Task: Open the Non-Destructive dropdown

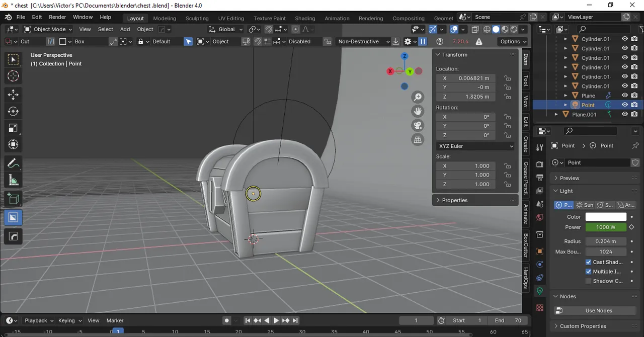Action: (363, 42)
